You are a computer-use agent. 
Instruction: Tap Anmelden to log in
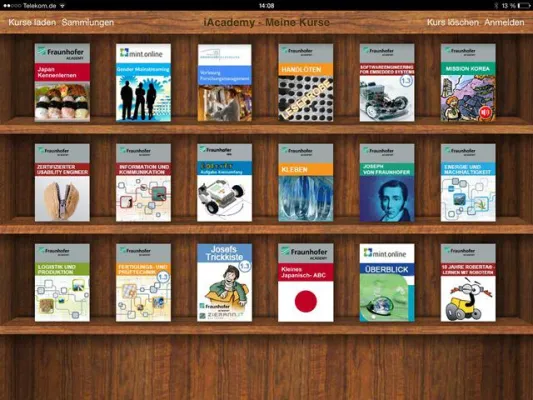click(x=504, y=22)
